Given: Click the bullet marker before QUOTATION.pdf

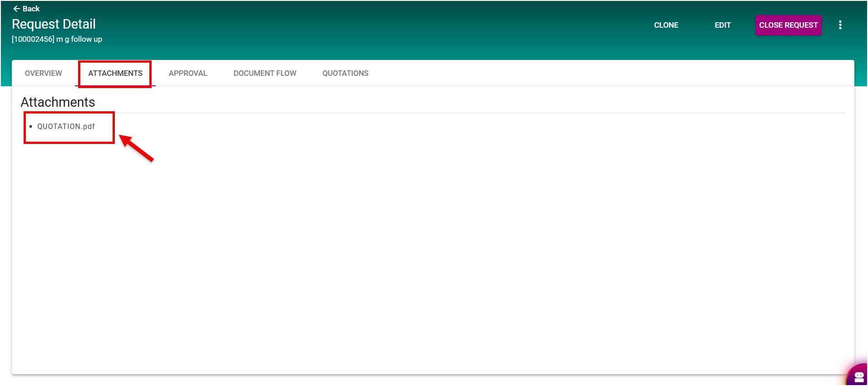Looking at the screenshot, I should point(30,127).
